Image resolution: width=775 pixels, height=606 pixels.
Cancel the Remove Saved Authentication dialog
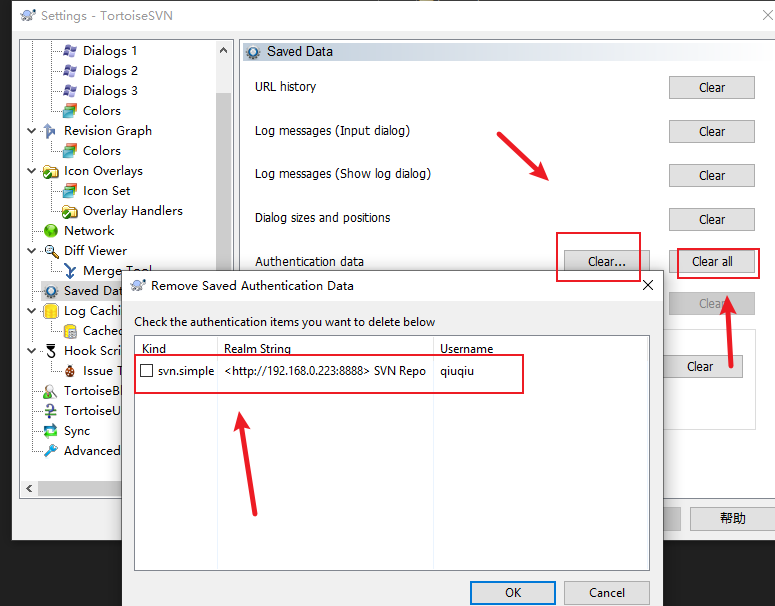tap(606, 593)
